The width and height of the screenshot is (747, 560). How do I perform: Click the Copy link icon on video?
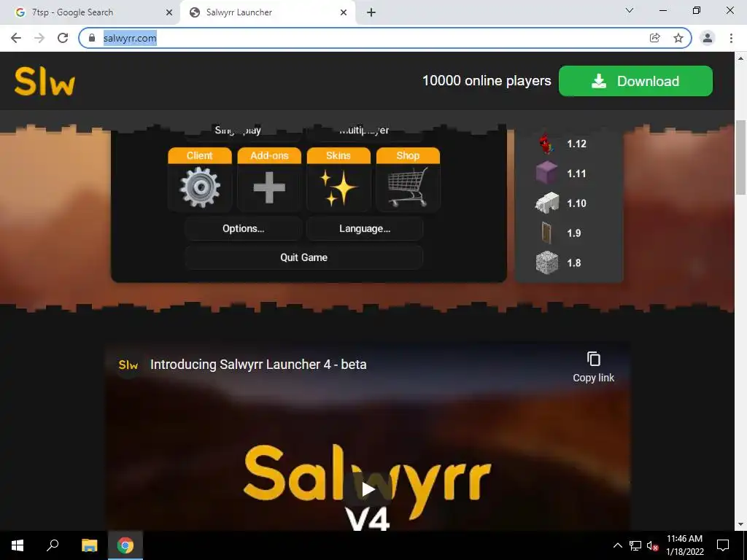tap(594, 359)
